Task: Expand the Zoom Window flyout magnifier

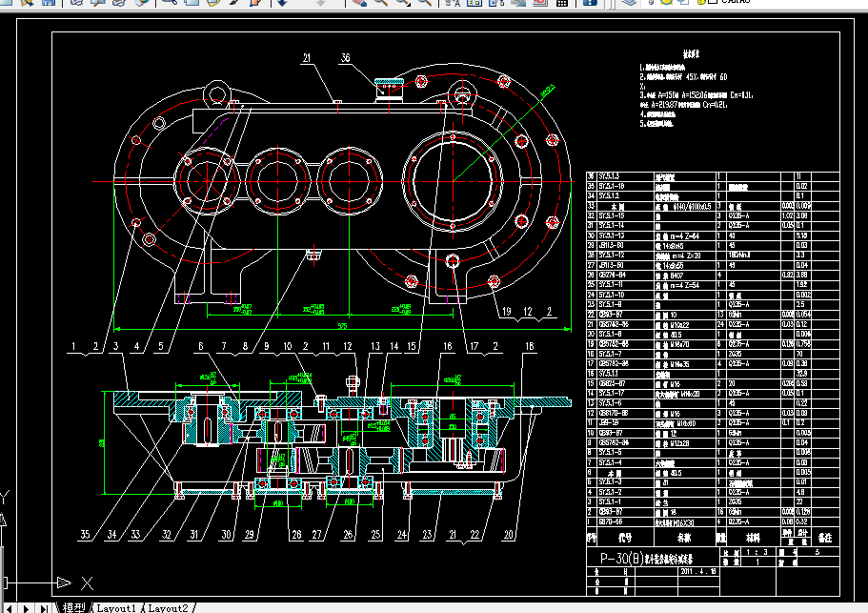Action: tap(403, 3)
